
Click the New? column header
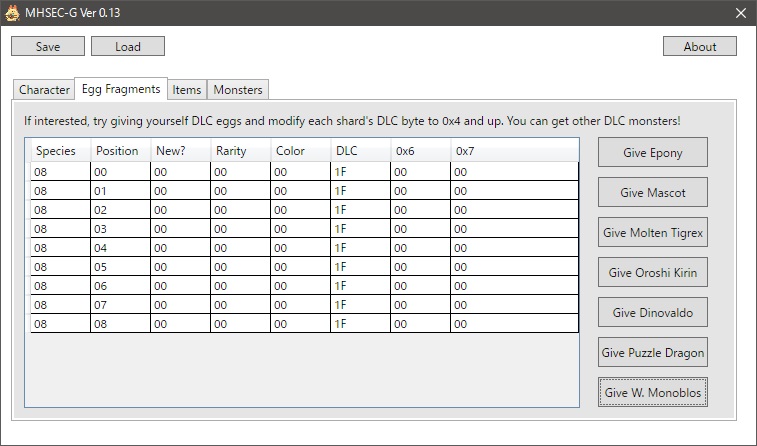click(181, 151)
